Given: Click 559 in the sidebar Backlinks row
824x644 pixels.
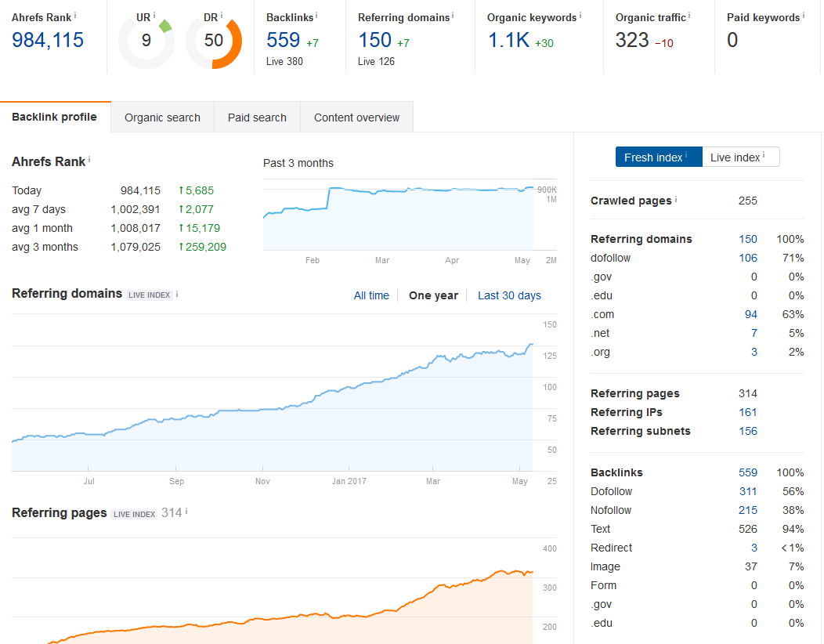Looking at the screenshot, I should 748,472.
